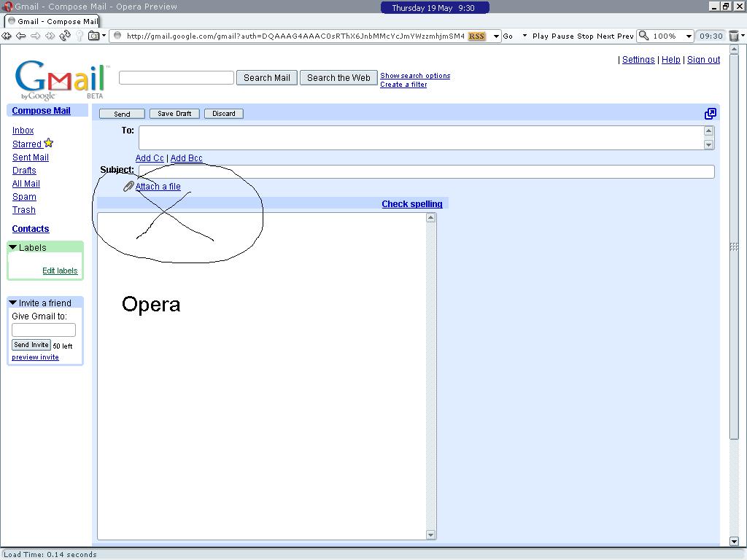The width and height of the screenshot is (747, 560).
Task: Click the Play control
Action: click(x=541, y=36)
